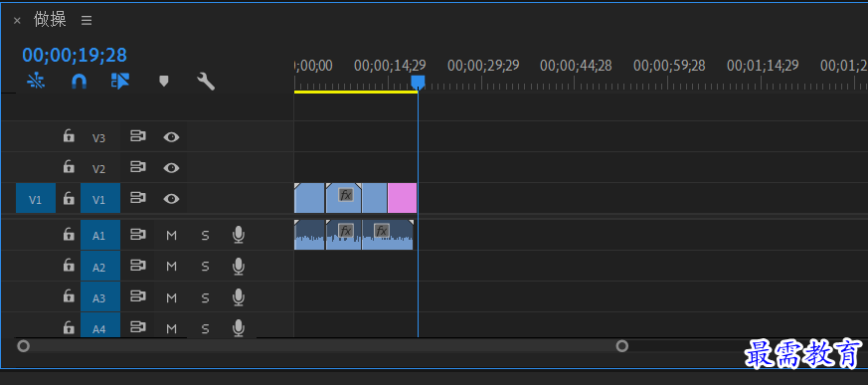Solo track A3
This screenshot has width=868, height=385.
click(206, 297)
